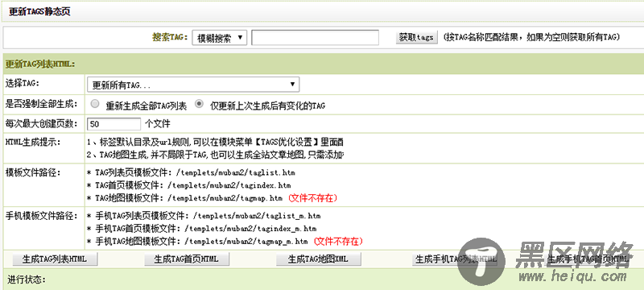
Task: Open the 模糊搜索 search mode dropdown
Action: (219, 38)
